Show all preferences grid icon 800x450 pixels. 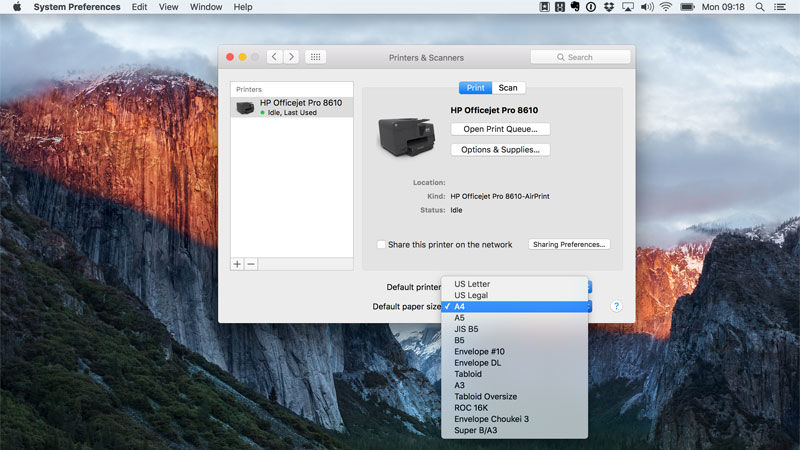coord(315,57)
